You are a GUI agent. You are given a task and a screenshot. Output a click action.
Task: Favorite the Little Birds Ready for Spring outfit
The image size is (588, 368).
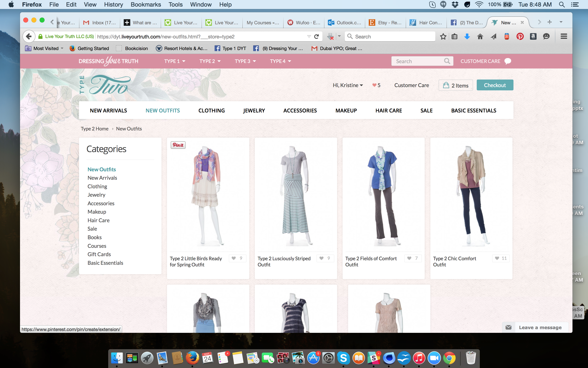pos(237,258)
